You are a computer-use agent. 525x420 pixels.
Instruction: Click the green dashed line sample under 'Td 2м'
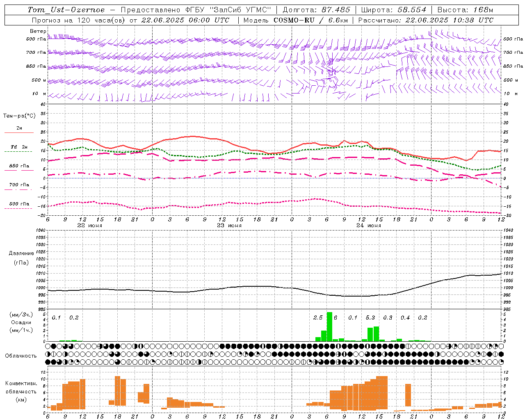pos(19,152)
